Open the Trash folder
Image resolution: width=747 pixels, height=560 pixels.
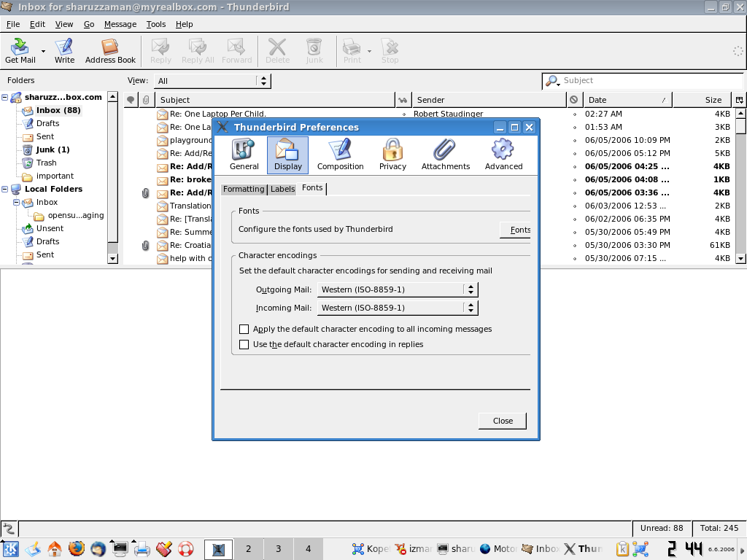46,163
